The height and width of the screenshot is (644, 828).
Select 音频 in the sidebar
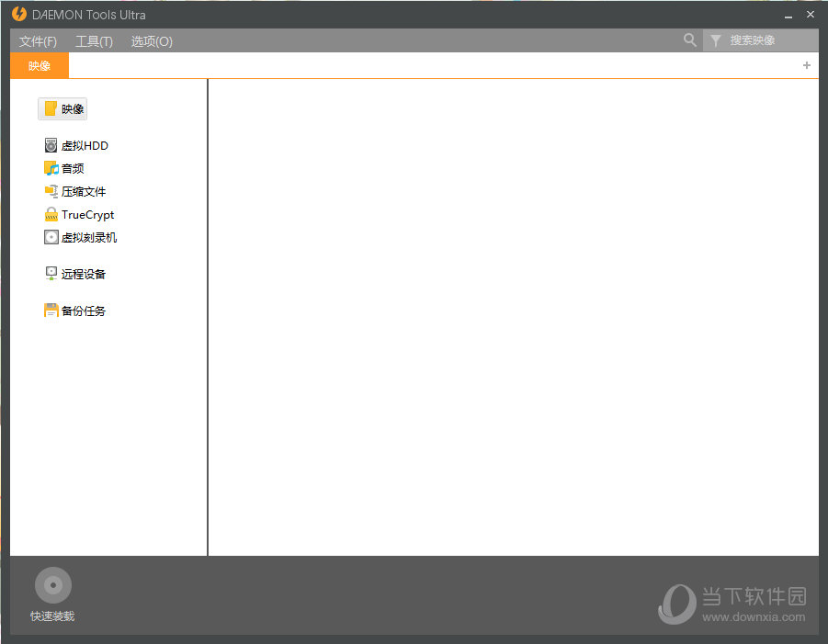[73, 168]
